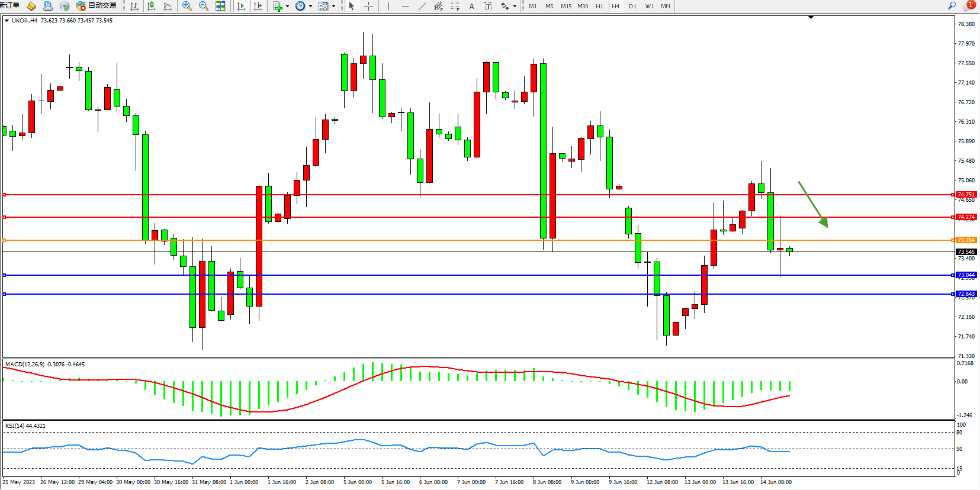Select the M15 timeframe button
The height and width of the screenshot is (490, 980).
click(x=566, y=6)
